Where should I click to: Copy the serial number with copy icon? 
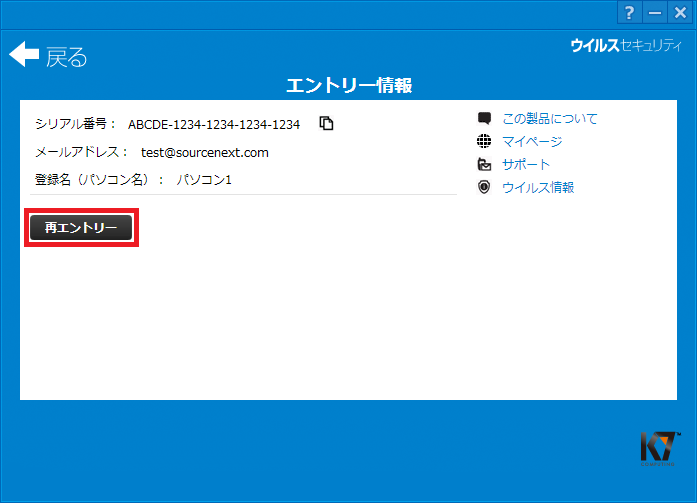coord(326,123)
